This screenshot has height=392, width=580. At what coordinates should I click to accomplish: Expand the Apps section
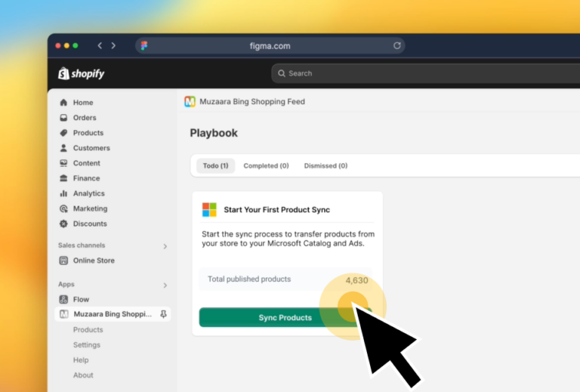coord(165,285)
